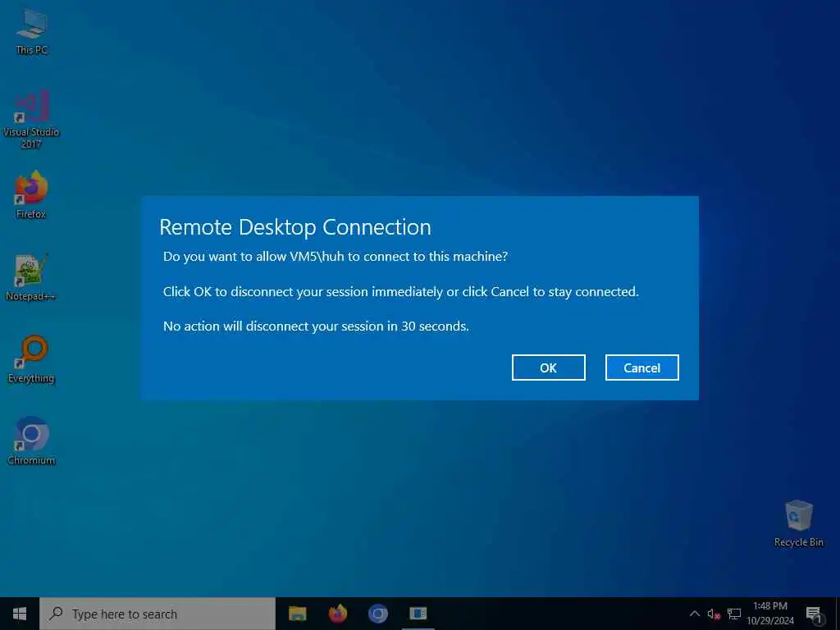Focus the taskbar search box
This screenshot has height=630, width=840.
[157, 614]
